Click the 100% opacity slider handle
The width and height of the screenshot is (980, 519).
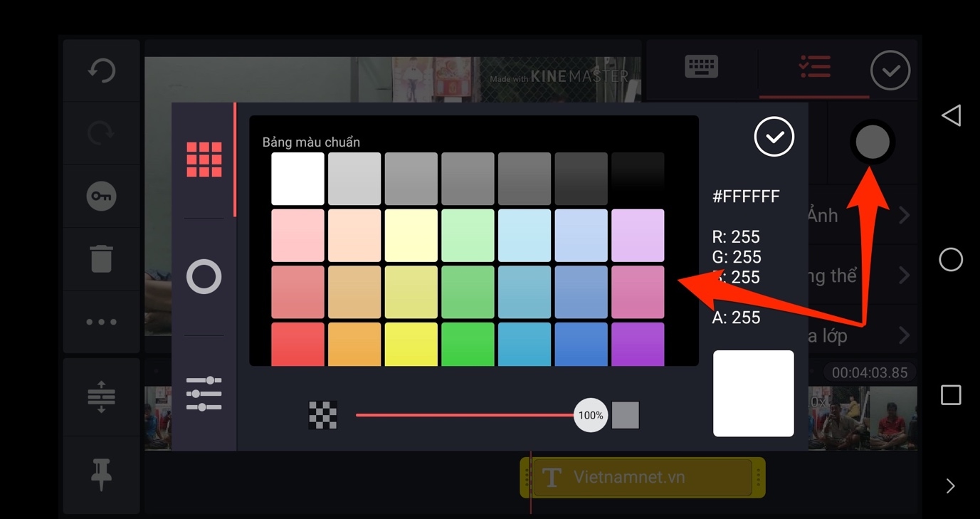tap(591, 415)
